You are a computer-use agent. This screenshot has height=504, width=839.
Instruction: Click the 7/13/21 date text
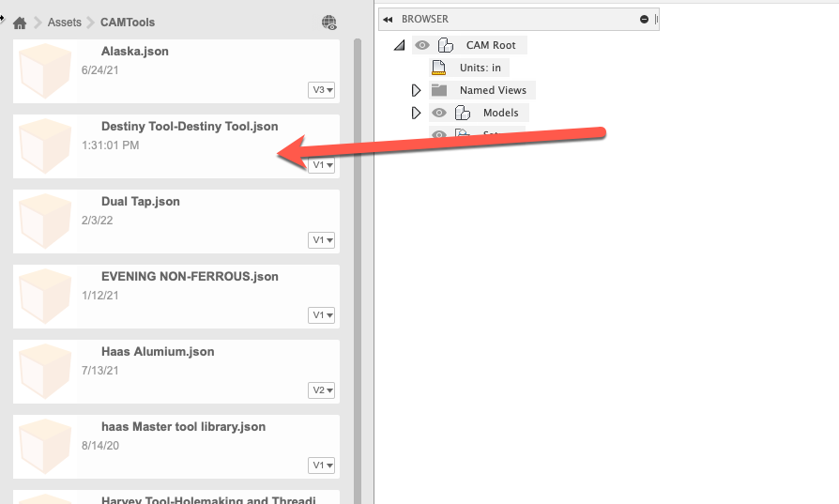100,370
